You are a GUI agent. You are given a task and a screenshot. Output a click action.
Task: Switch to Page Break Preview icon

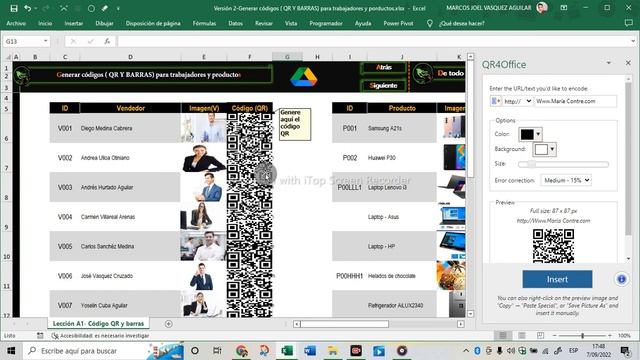pos(540,336)
